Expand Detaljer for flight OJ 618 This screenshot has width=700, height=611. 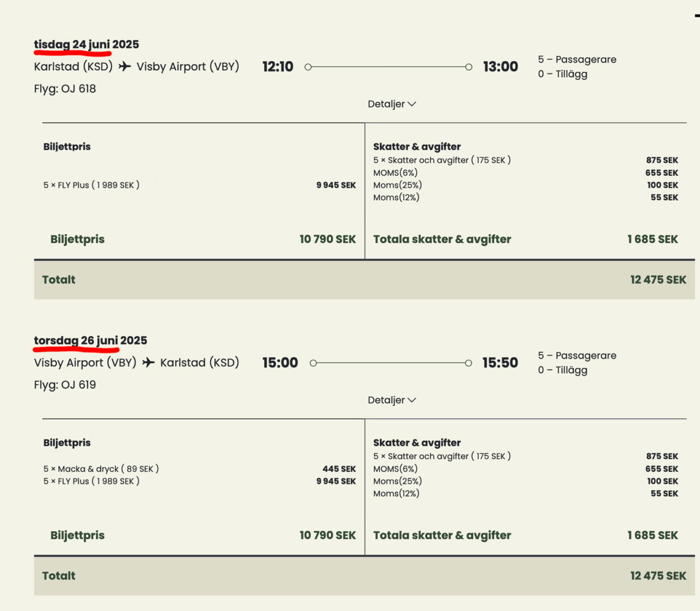(391, 104)
